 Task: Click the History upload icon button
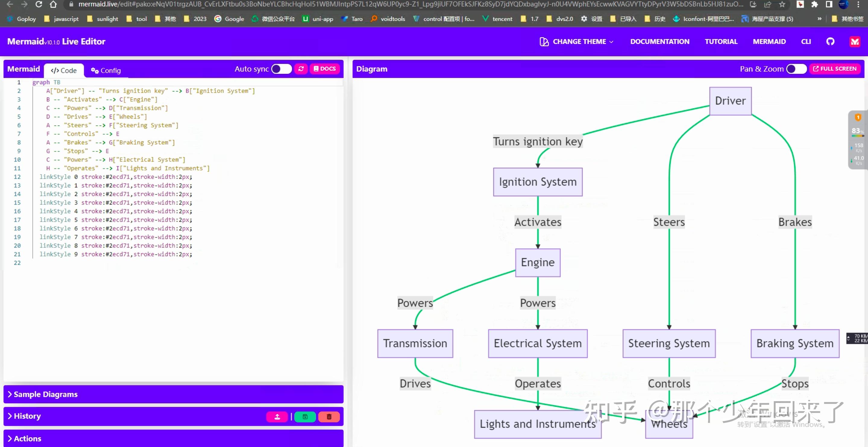click(x=277, y=417)
